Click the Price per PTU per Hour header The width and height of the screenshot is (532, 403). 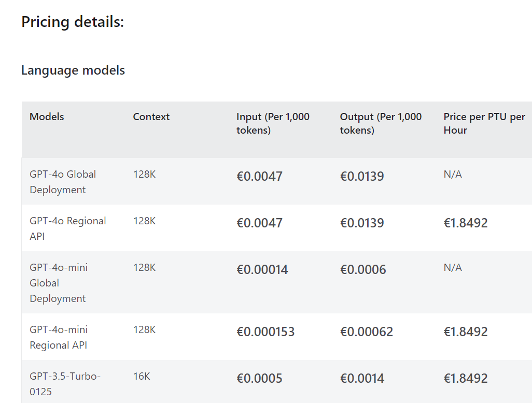484,123
